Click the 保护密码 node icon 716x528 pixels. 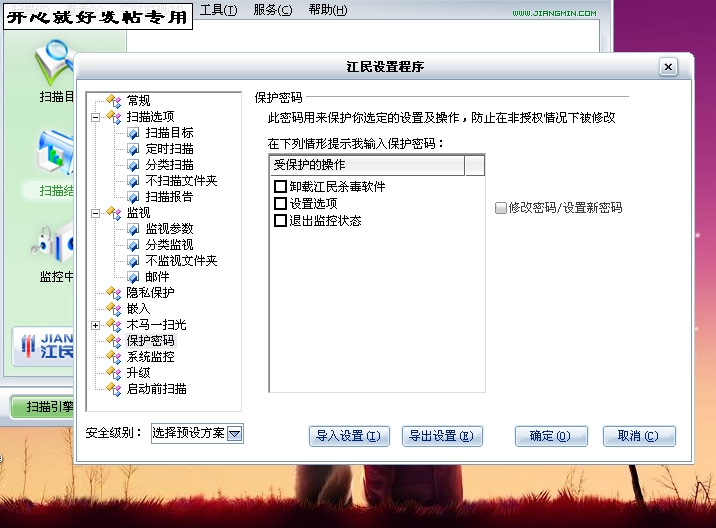click(x=114, y=341)
